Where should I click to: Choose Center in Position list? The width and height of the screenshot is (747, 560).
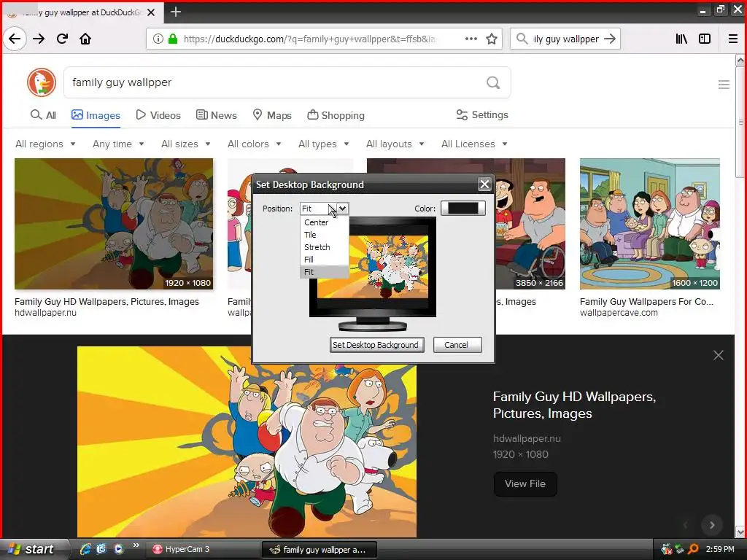(x=325, y=222)
